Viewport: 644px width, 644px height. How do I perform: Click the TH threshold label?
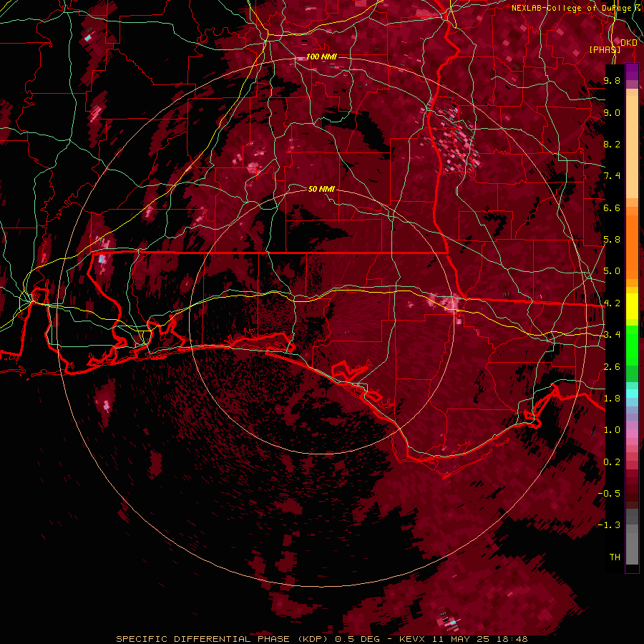pos(615,557)
